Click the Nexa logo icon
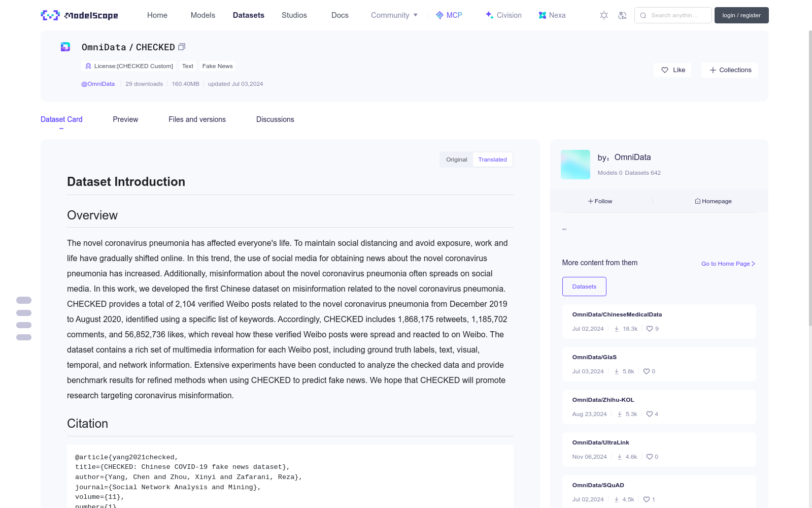 (543, 15)
